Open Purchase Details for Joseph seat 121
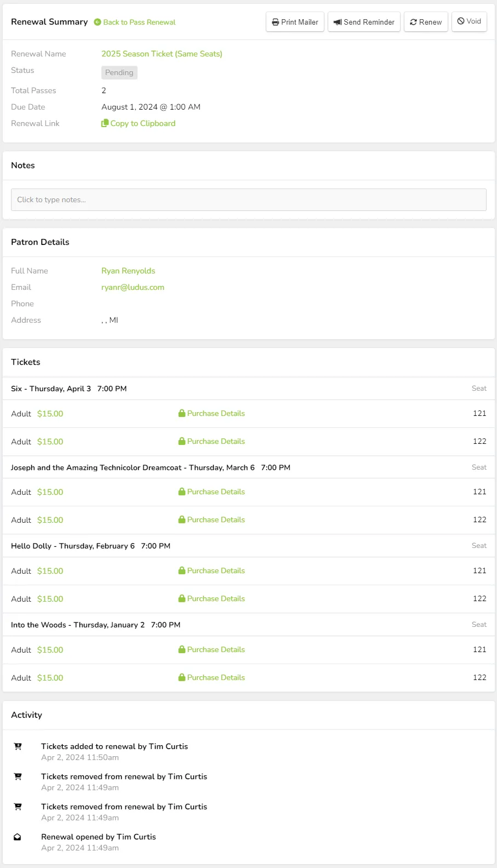Image resolution: width=497 pixels, height=868 pixels. pos(216,492)
